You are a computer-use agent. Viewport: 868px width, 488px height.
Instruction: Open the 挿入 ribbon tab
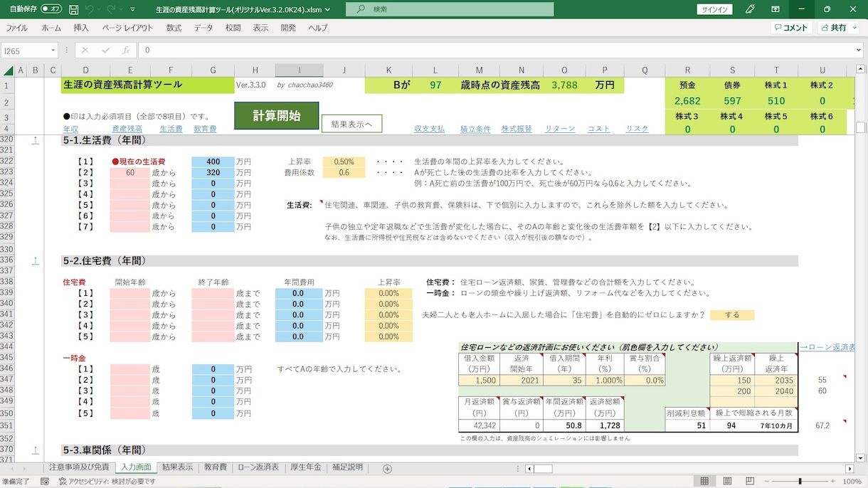point(81,28)
